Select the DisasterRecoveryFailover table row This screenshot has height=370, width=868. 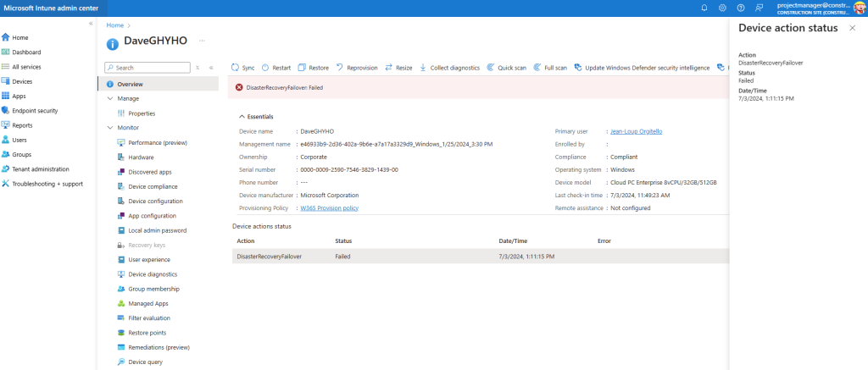click(481, 257)
